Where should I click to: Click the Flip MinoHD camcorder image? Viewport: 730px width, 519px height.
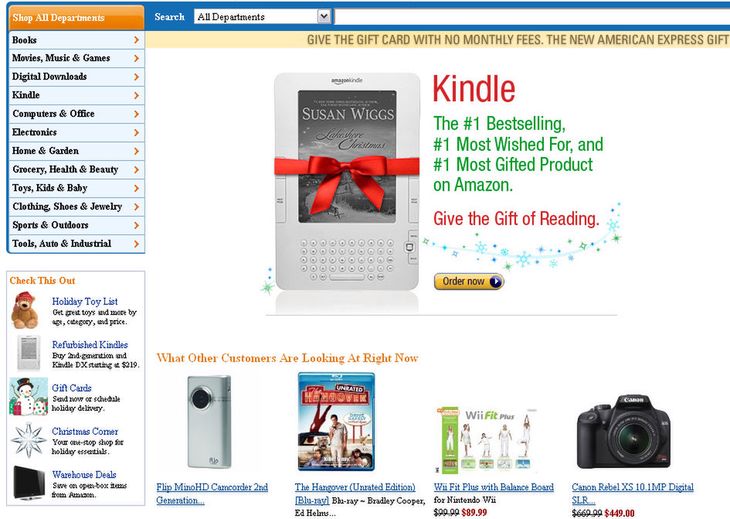209,422
